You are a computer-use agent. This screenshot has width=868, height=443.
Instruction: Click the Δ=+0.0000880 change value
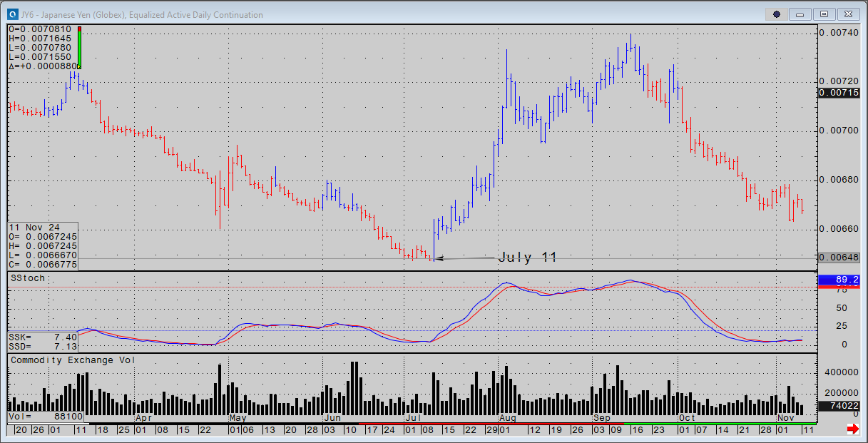click(43, 66)
